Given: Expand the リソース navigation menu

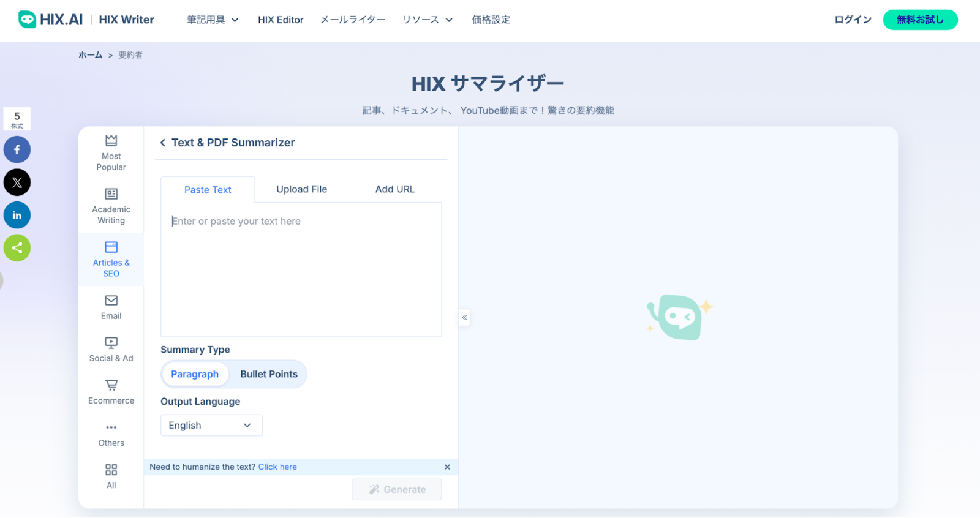Looking at the screenshot, I should 428,20.
